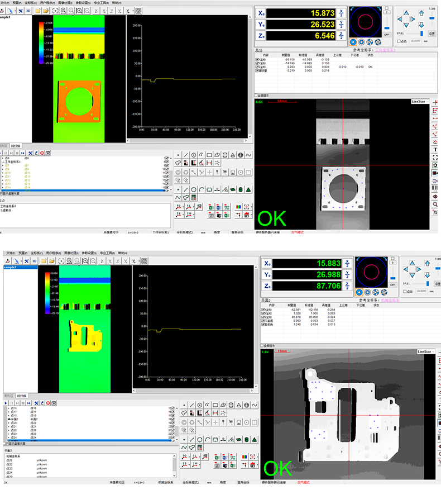Click green plane construct icon, top window
Viewport: 441px width, 504px height.
[x=233, y=189]
